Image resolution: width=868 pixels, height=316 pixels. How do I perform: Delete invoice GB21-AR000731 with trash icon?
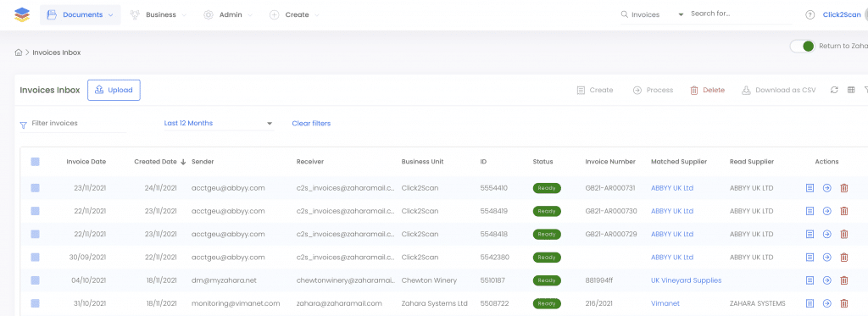coord(843,188)
